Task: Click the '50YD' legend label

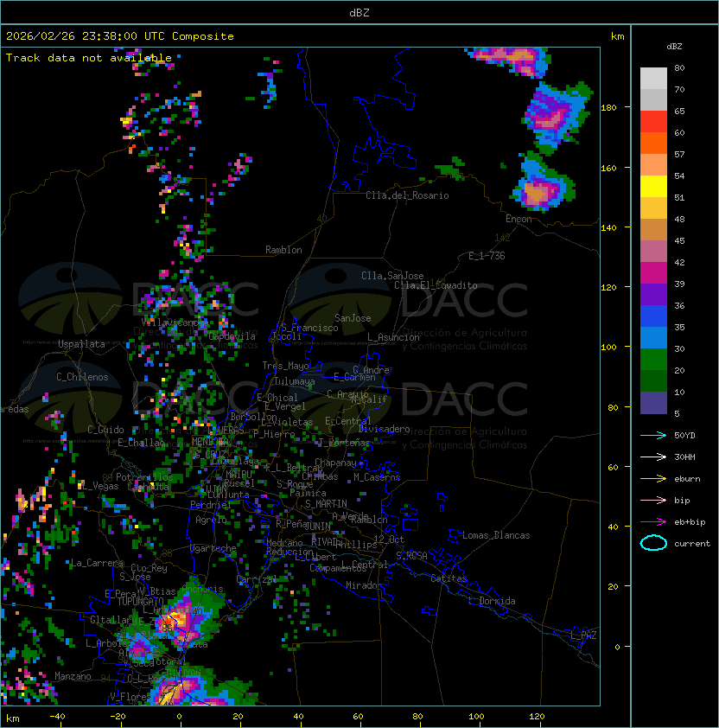Action: point(684,436)
